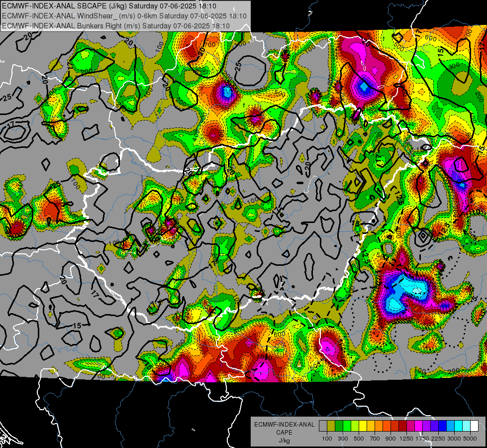Screen dimensions: 487x448
Task: Select the SBCAPE (J/kg) header line
Action: click(109, 6)
